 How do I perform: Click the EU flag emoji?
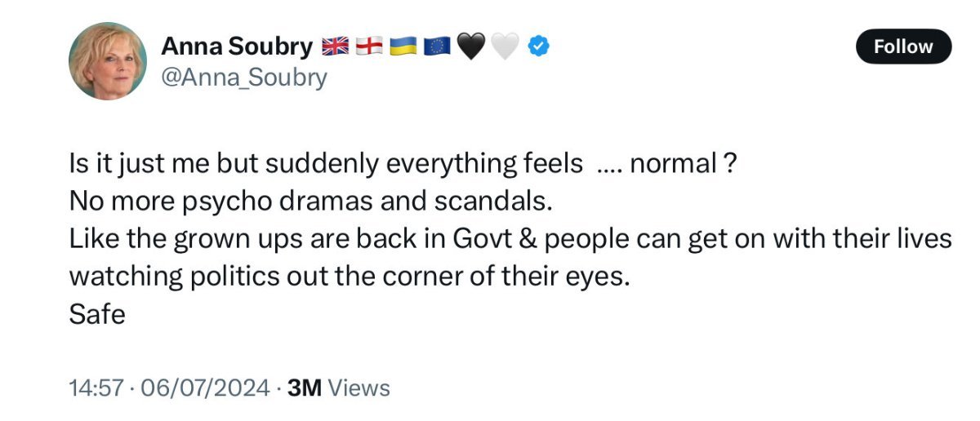click(437, 47)
